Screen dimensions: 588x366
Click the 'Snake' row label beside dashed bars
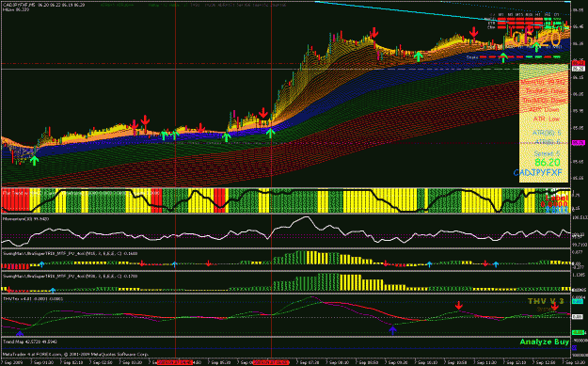pyautogui.click(x=472, y=57)
